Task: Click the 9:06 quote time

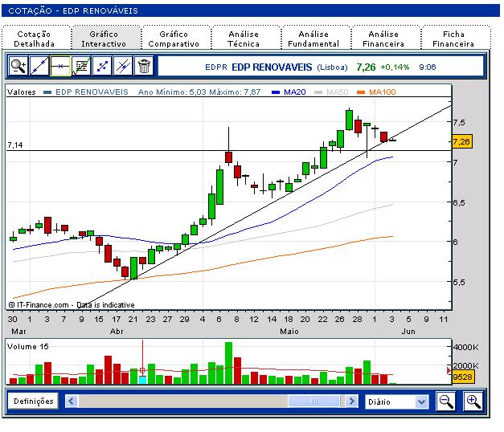Action: 427,67
